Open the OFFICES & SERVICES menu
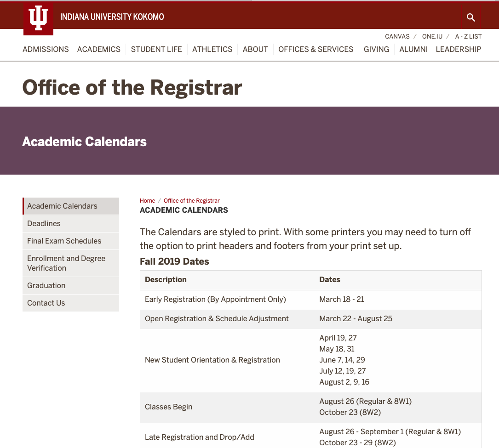Image resolution: width=499 pixels, height=448 pixels. (x=316, y=49)
